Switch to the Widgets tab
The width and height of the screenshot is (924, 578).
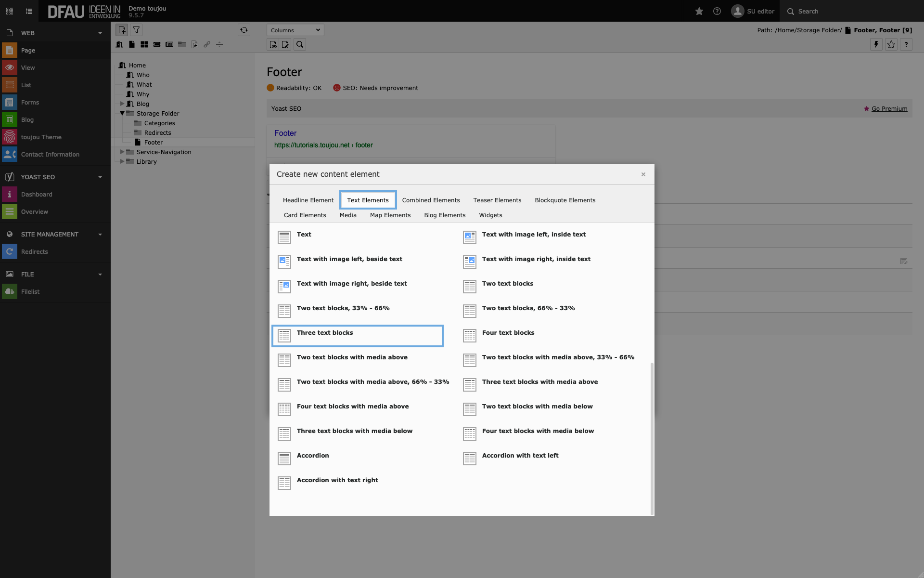(x=490, y=215)
